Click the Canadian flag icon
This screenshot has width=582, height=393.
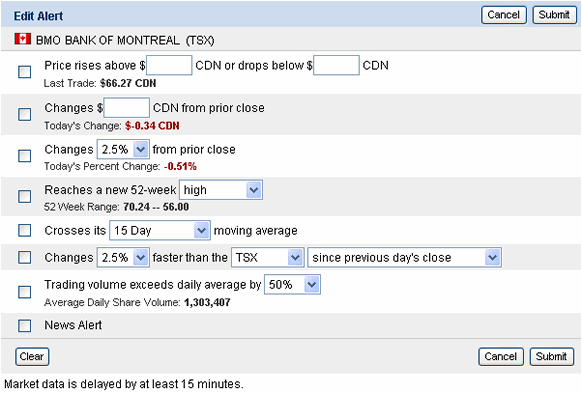point(23,39)
